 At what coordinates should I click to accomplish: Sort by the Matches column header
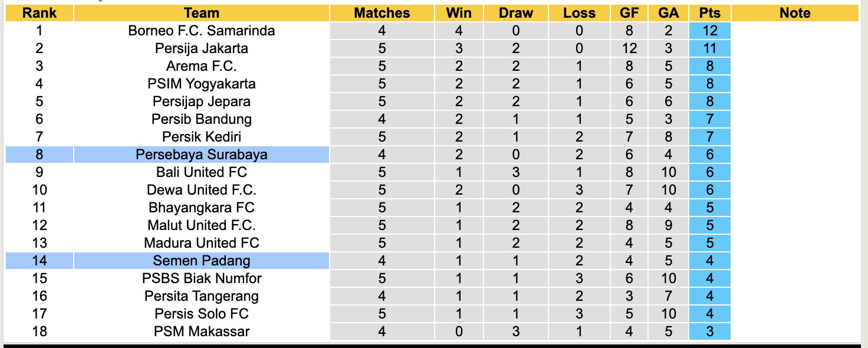382,13
